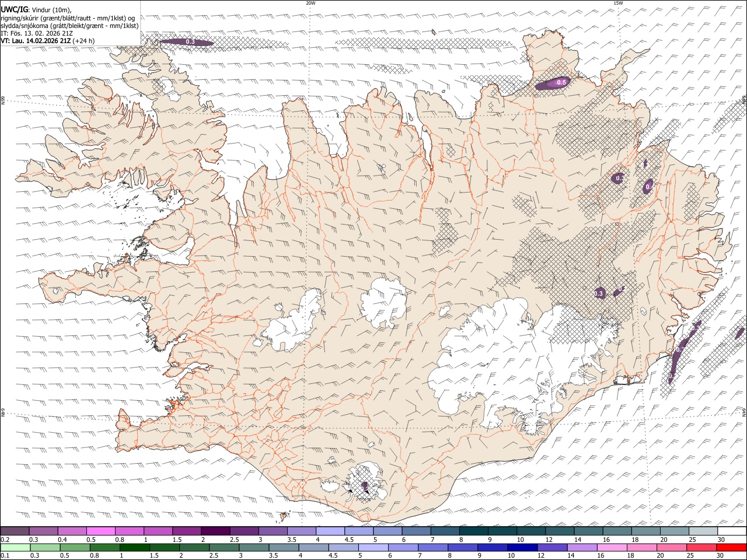Select the 2.5 swatch in upper purple scale
This screenshot has height=560, width=747.
point(244,531)
